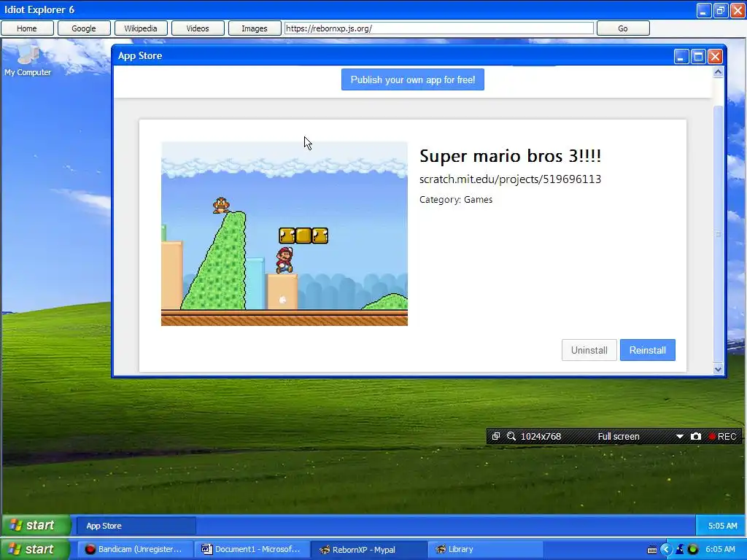Open Google from the toolbar
The width and height of the screenshot is (747, 560).
(x=84, y=28)
